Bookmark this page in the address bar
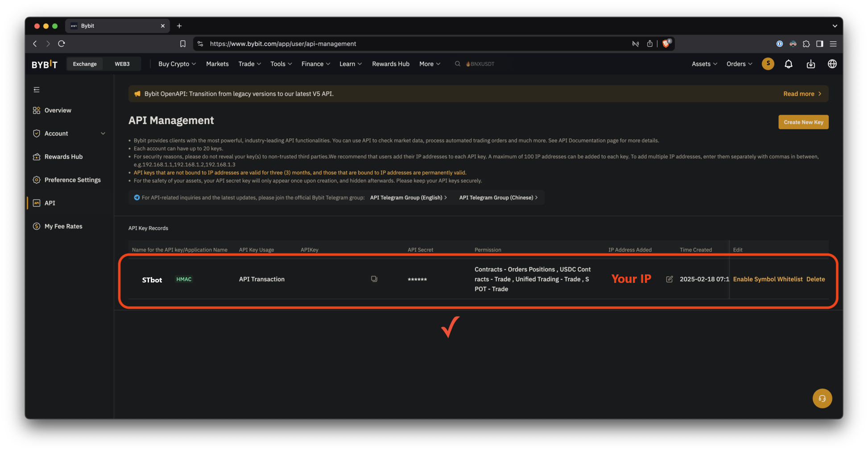868x452 pixels. tap(183, 44)
